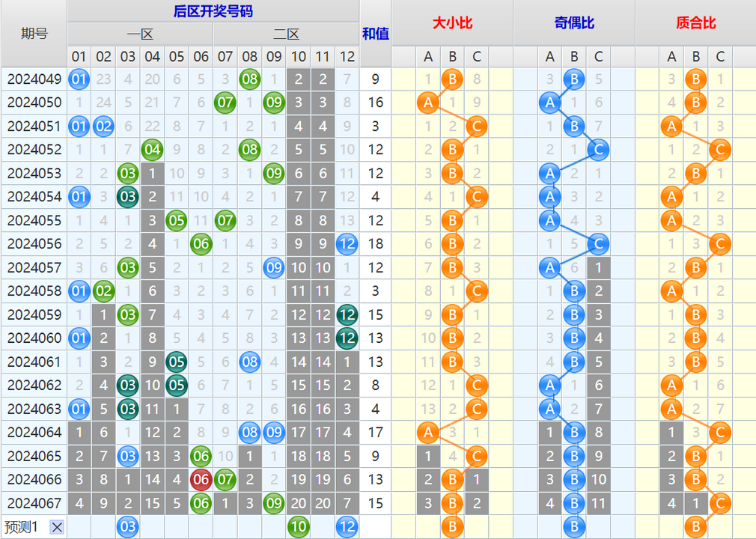This screenshot has height=539, width=756.
Task: Select the 07 ball in row 2024066
Action: (x=225, y=480)
